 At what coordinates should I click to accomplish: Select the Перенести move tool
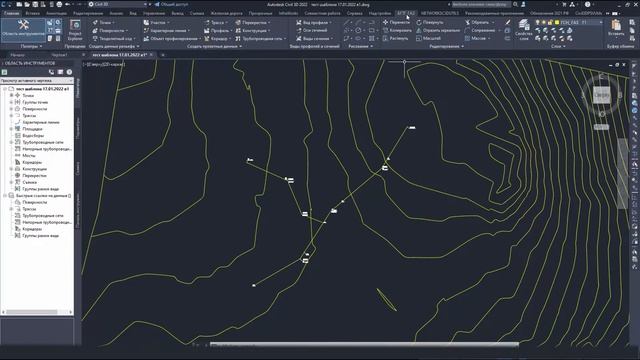(396, 22)
